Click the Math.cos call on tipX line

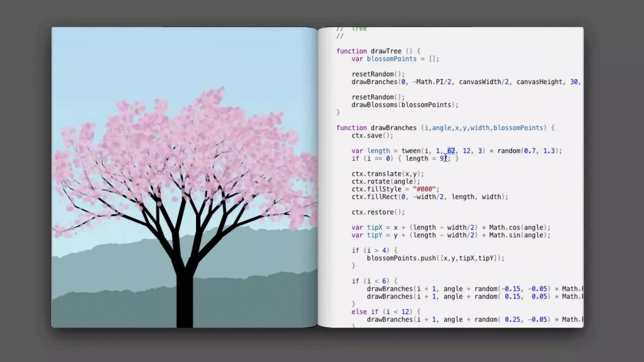pos(504,228)
